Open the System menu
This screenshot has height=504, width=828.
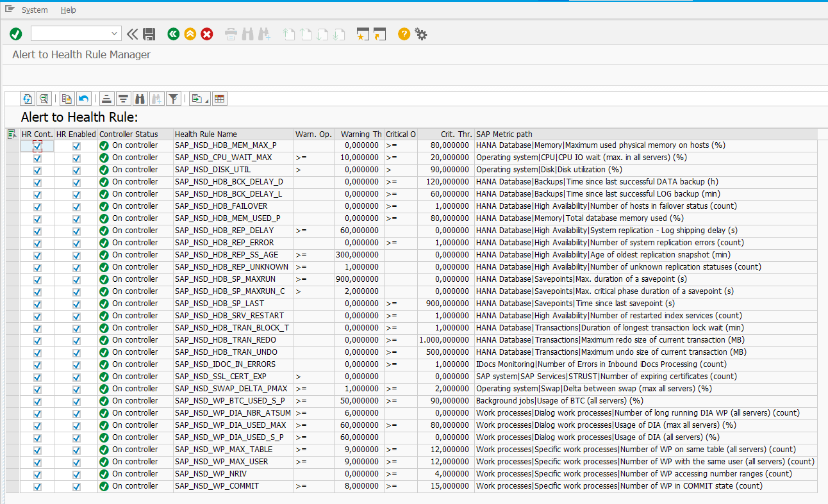point(35,10)
